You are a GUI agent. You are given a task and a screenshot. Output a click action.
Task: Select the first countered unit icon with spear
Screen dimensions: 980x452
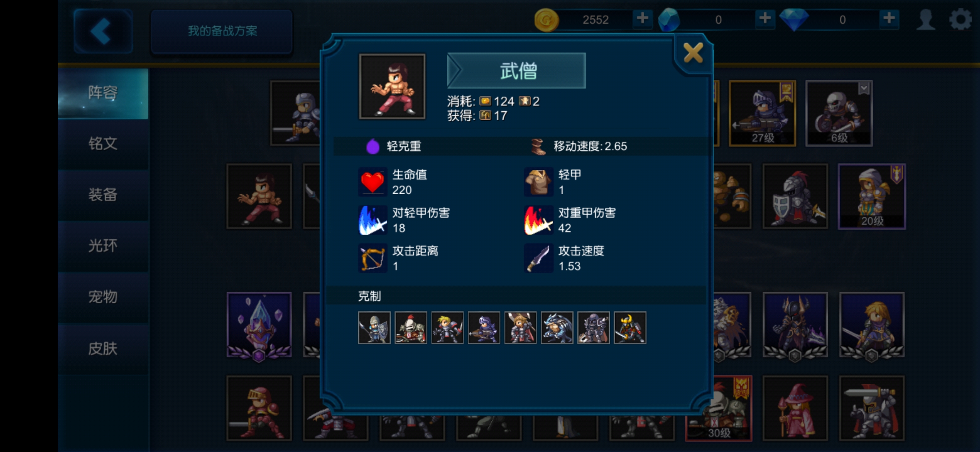point(374,328)
